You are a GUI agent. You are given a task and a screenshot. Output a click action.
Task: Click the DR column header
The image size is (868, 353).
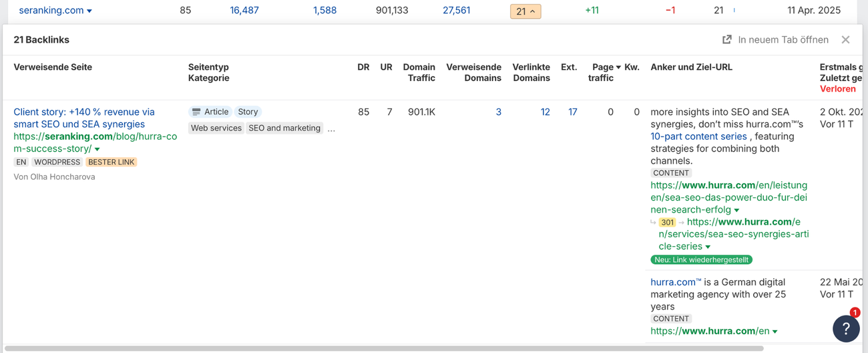coord(363,67)
